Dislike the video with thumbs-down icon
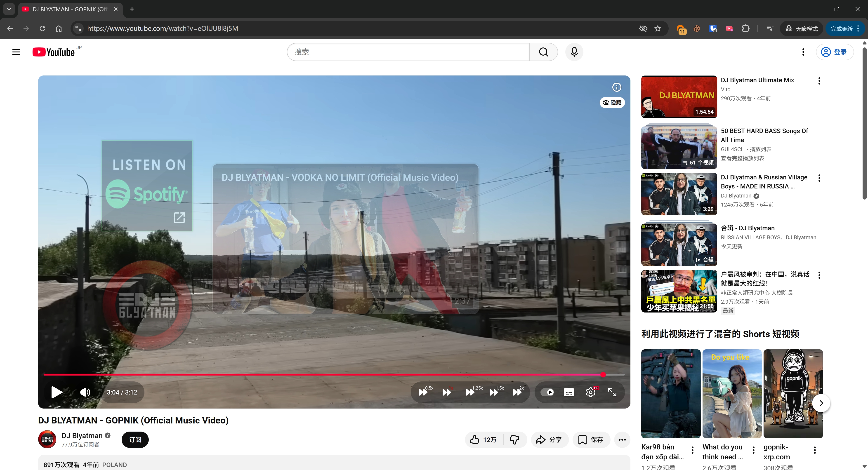Viewport: 868px width, 470px height. coord(514,440)
